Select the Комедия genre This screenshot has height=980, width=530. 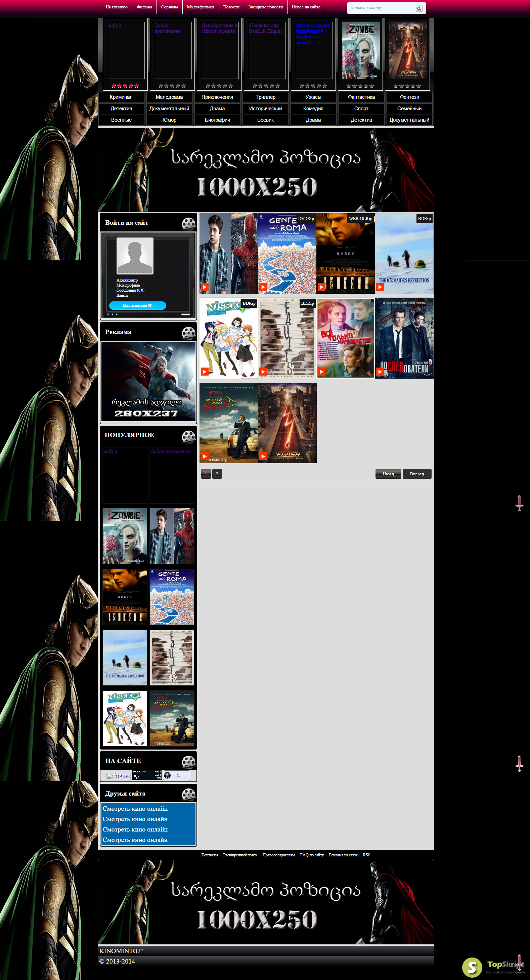click(x=313, y=109)
